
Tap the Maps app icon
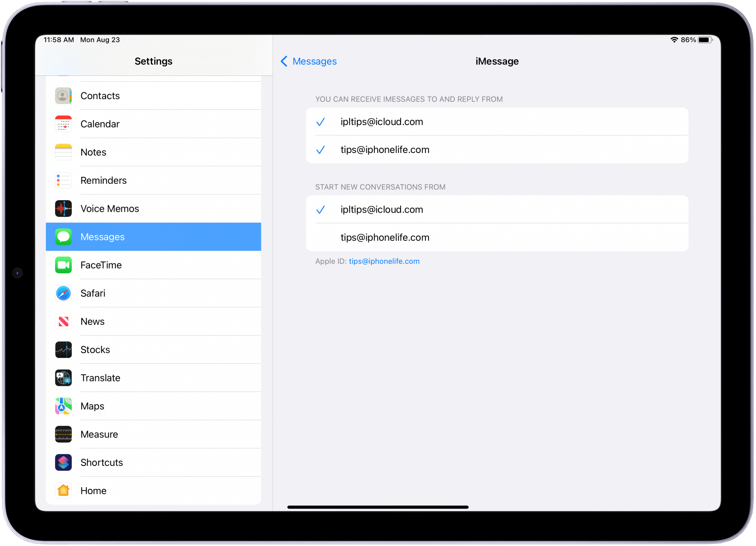63,406
